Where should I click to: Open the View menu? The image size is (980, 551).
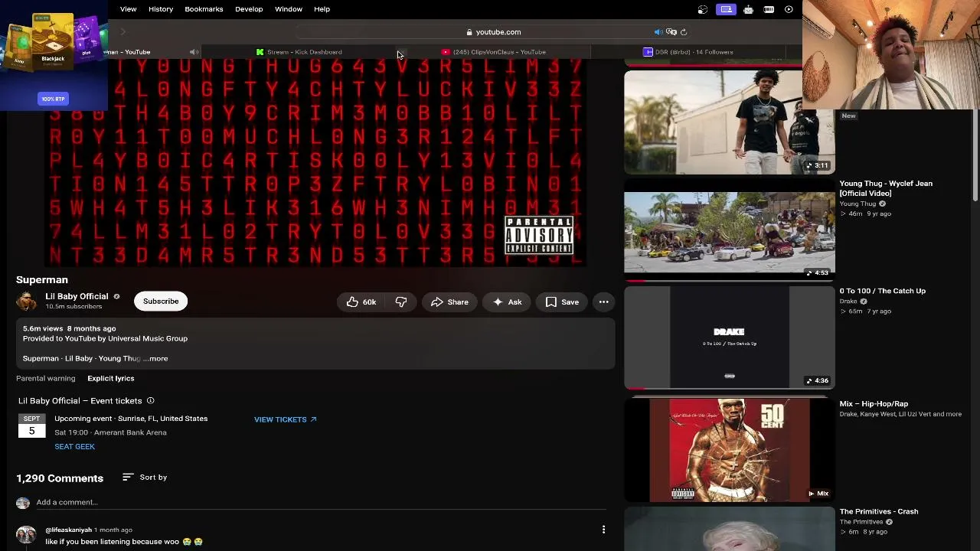point(128,9)
